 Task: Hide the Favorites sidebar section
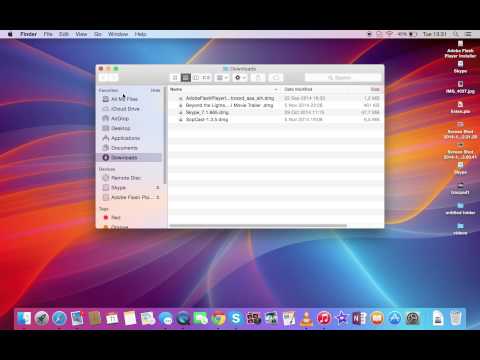point(155,90)
